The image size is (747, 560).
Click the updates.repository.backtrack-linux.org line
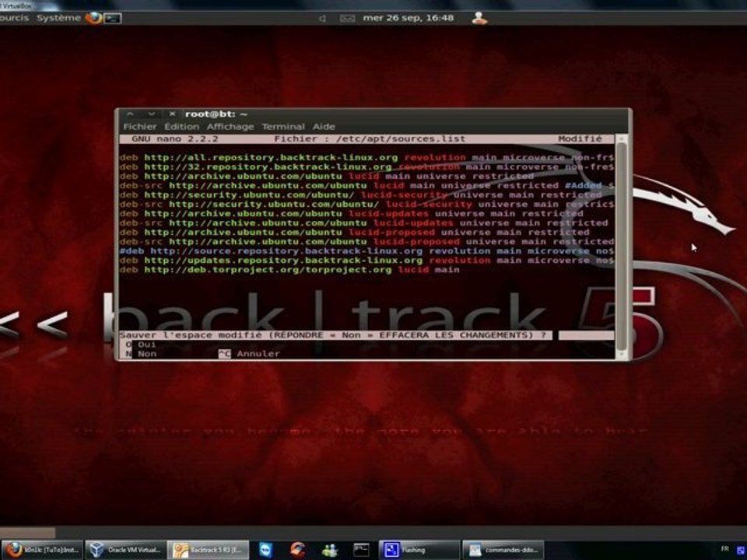[x=366, y=261]
